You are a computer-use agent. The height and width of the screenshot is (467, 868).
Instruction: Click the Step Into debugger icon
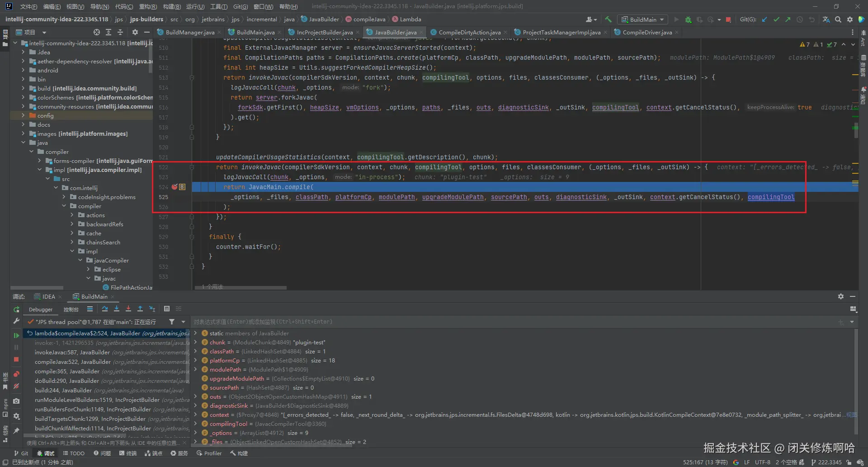[x=117, y=309]
